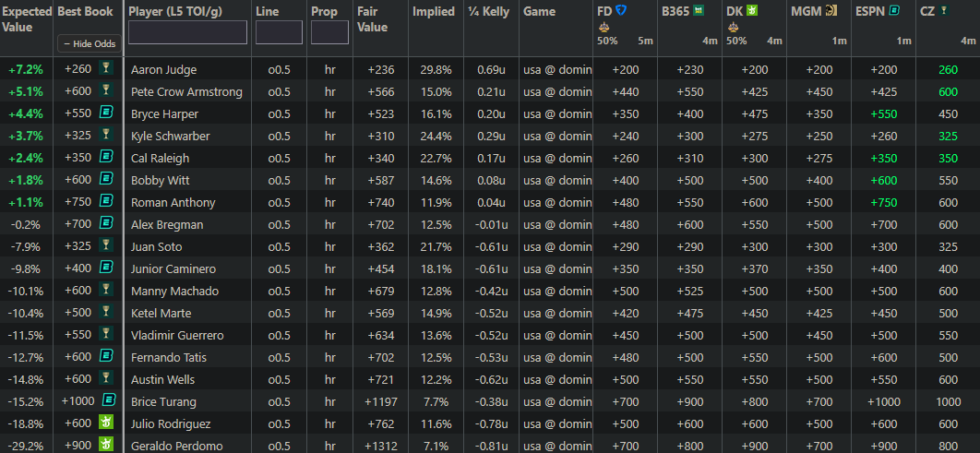Screen dimensions: 980x453
Task: Click the -29.2% expected value cell
Action: [x=26, y=447]
